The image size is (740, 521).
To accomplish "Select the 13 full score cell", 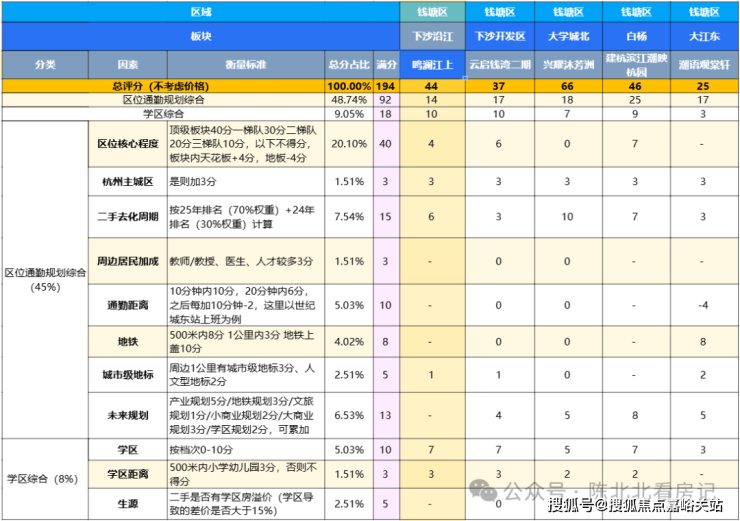I will pyautogui.click(x=386, y=416).
